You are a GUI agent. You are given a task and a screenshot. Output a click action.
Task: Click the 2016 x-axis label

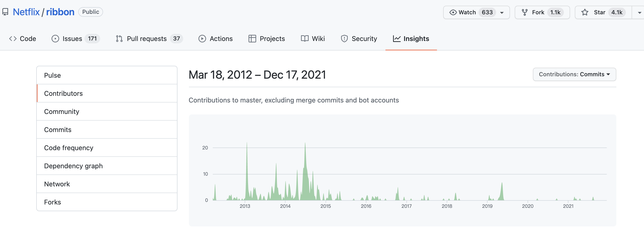[366, 206]
